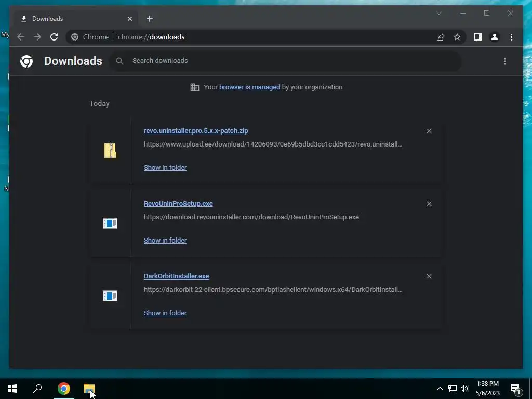The image size is (532, 399).
Task: Open revo.uninstaller.pro.5.x.x-patch.zip file link
Action: 196,130
